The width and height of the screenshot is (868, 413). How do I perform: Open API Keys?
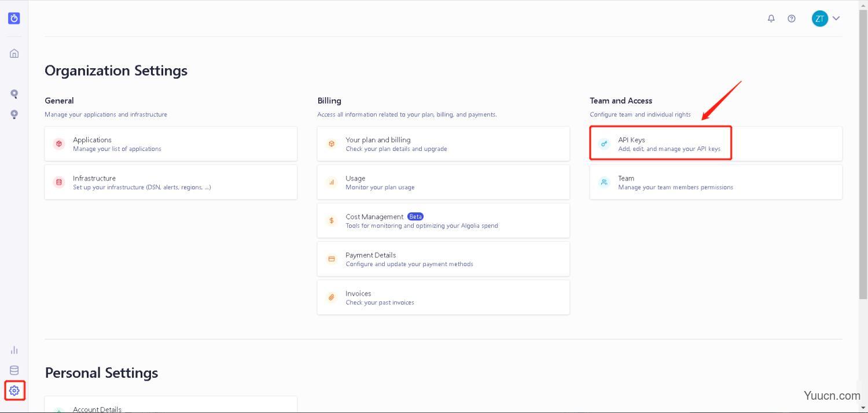tap(716, 143)
